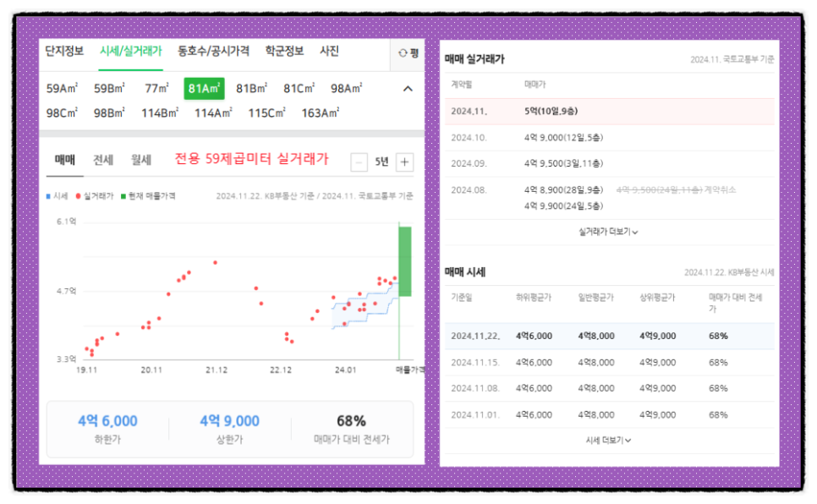
Task: Click the 24.01 x-axis label
Action: [345, 370]
